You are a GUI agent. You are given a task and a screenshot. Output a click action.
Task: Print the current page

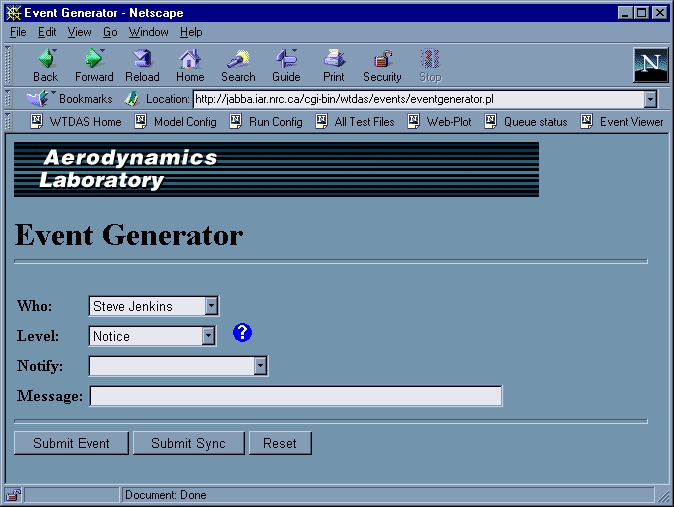click(x=334, y=65)
